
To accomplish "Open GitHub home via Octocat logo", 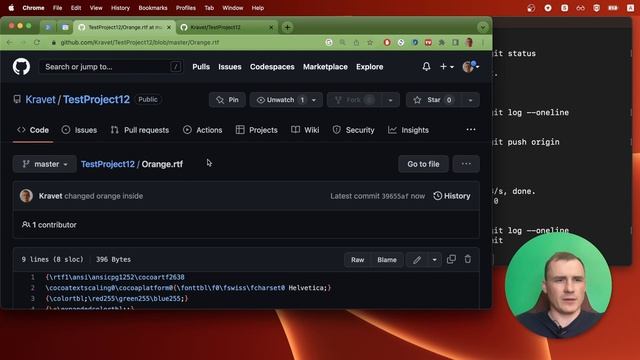I will pos(21,67).
